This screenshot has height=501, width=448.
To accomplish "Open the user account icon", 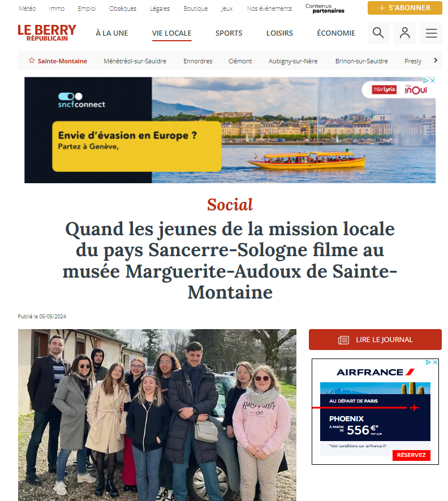I will point(404,33).
